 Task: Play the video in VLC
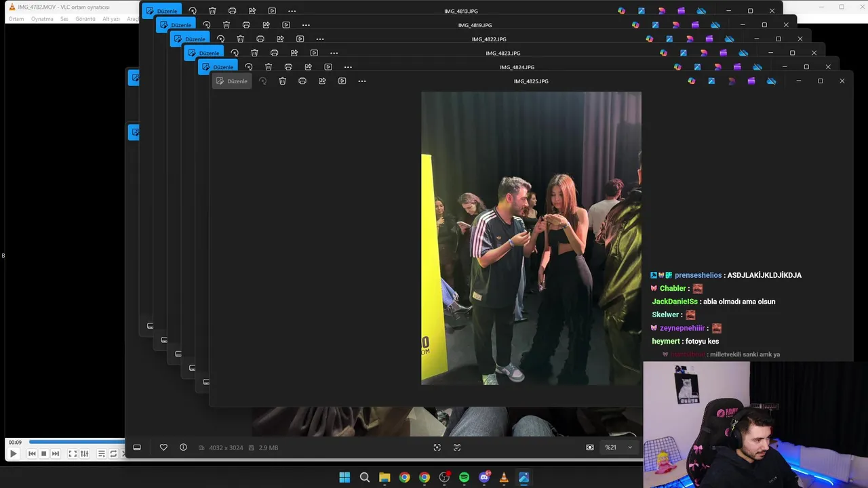(x=13, y=453)
